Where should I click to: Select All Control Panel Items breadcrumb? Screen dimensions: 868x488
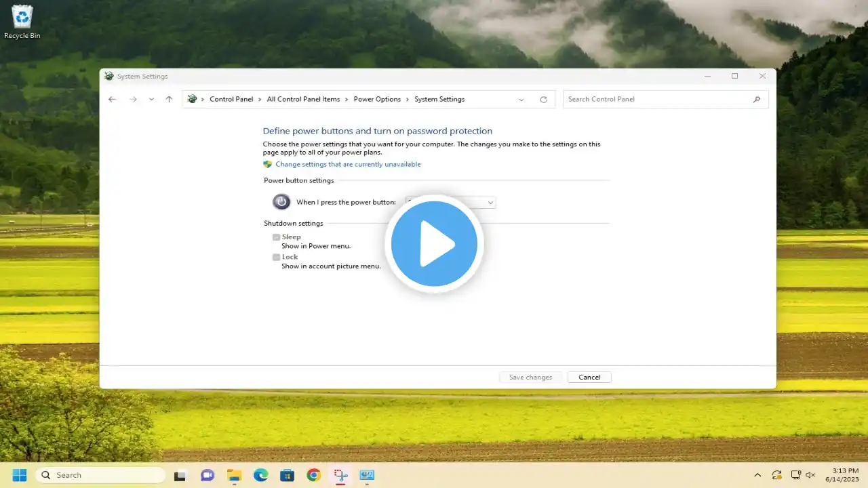(x=303, y=100)
